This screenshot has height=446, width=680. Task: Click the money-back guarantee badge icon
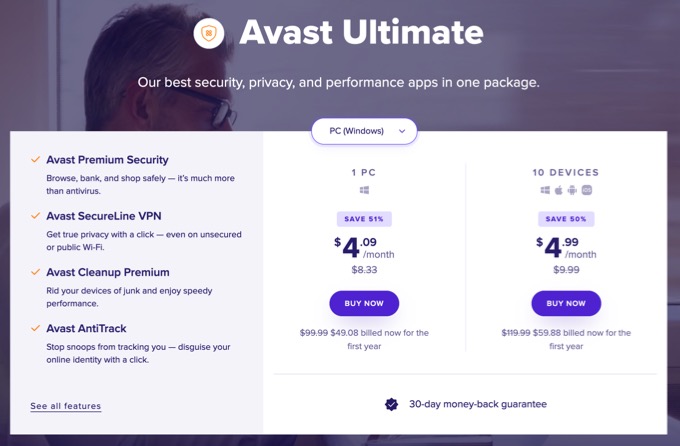click(392, 404)
